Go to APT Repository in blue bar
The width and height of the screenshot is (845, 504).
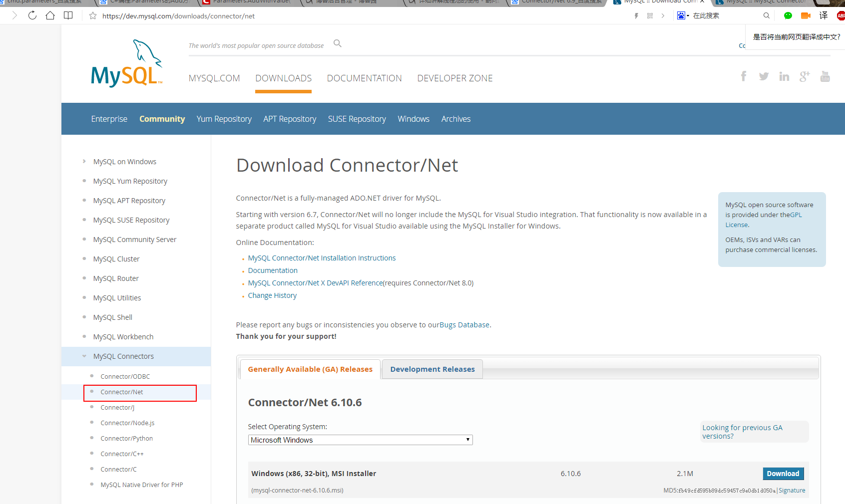[290, 119]
